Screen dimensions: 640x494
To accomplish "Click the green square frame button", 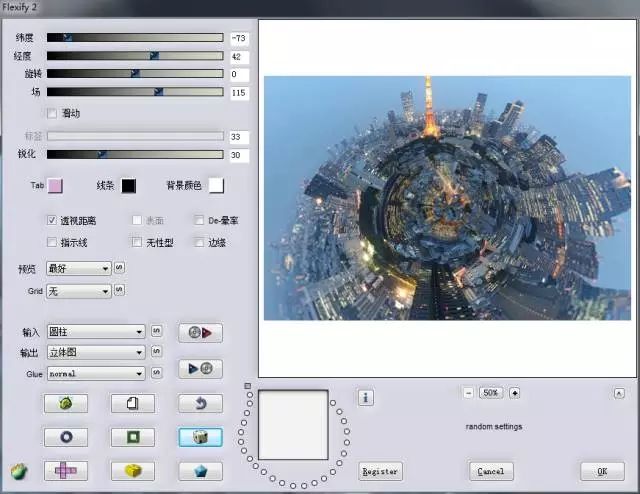I will click(133, 437).
